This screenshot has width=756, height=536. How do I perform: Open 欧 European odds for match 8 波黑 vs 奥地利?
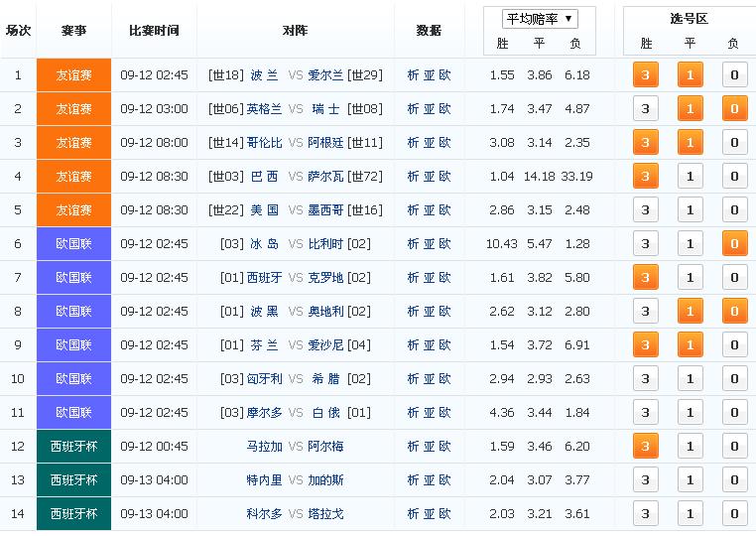(x=444, y=312)
